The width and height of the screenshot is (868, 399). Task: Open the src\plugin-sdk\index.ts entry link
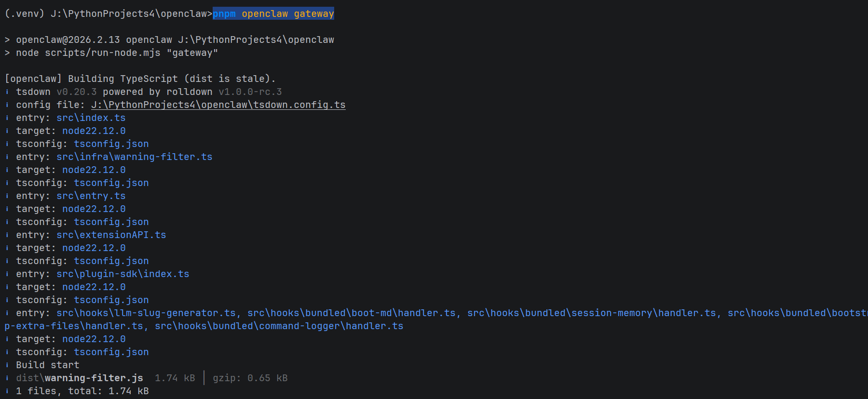(x=122, y=274)
